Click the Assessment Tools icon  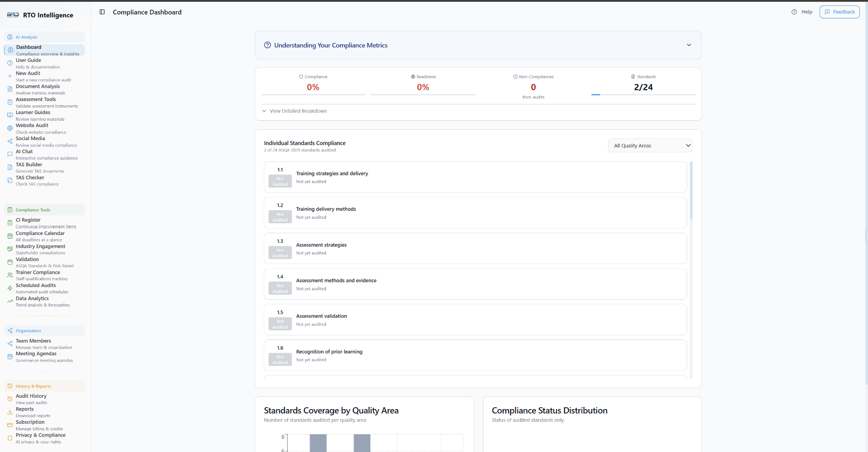[x=10, y=102]
